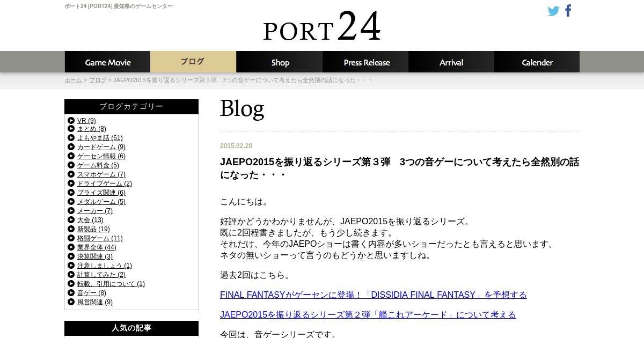Go to the Shop nav tab
The height and width of the screenshot is (338, 644).
coord(279,62)
